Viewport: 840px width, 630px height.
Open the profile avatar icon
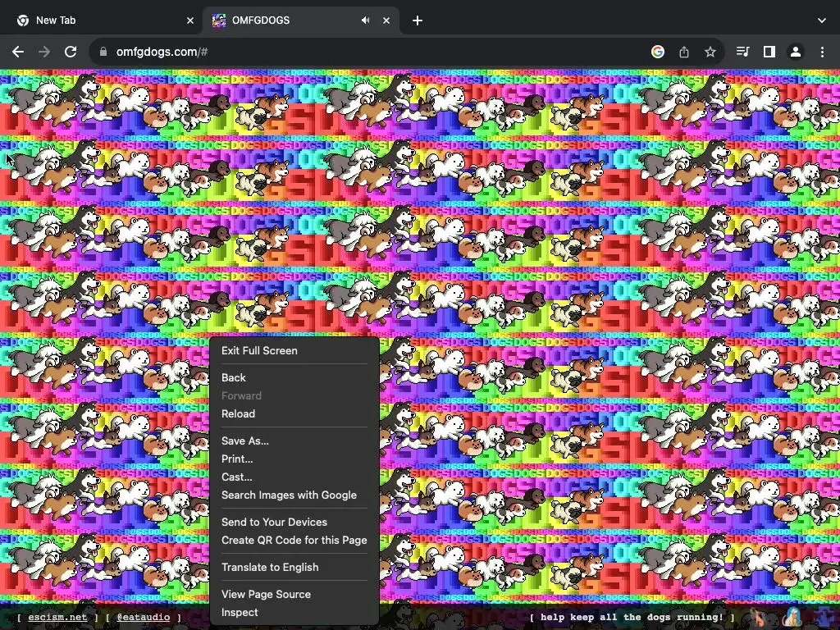796,52
